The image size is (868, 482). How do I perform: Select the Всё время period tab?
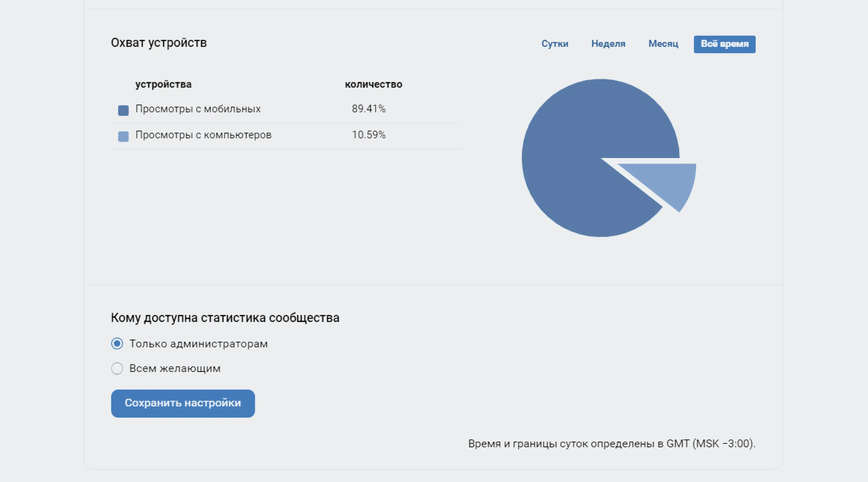(725, 44)
